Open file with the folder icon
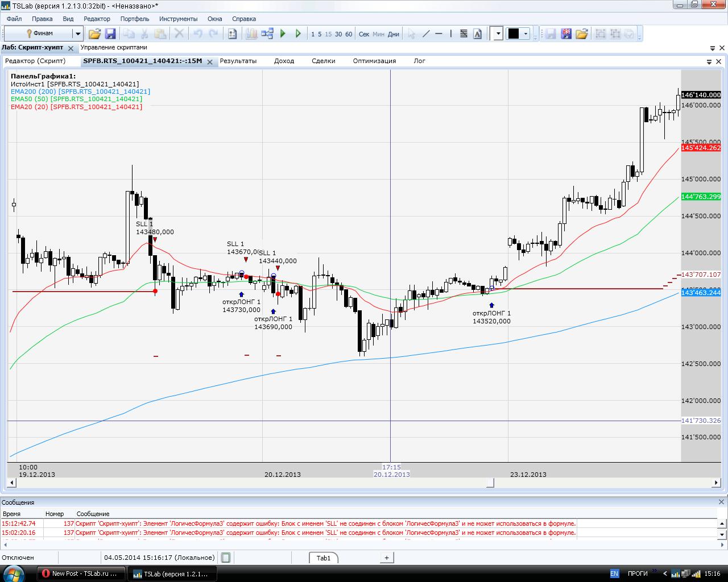728x582 pixels. [94, 34]
